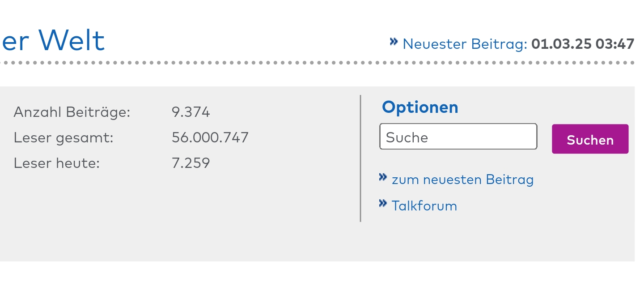
Task: Select the post count value 9.374
Action: [x=191, y=112]
